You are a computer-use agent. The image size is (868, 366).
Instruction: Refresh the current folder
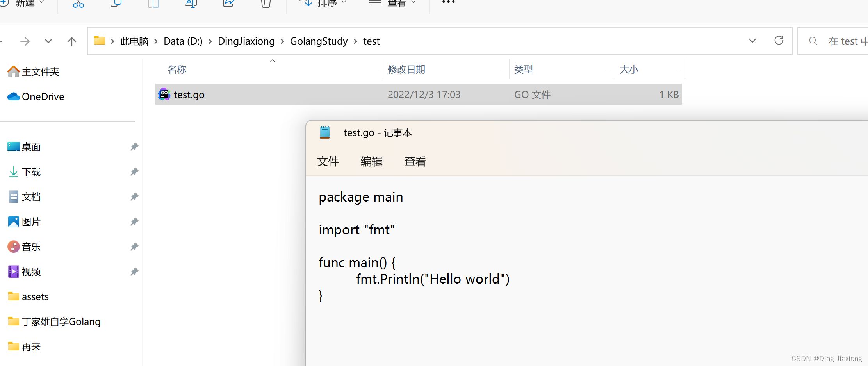tap(779, 40)
